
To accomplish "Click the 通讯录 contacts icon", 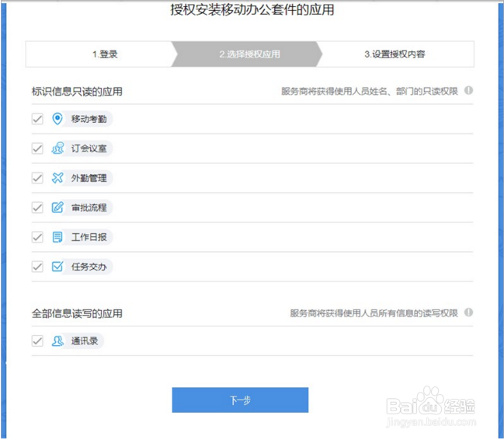I will pos(57,340).
